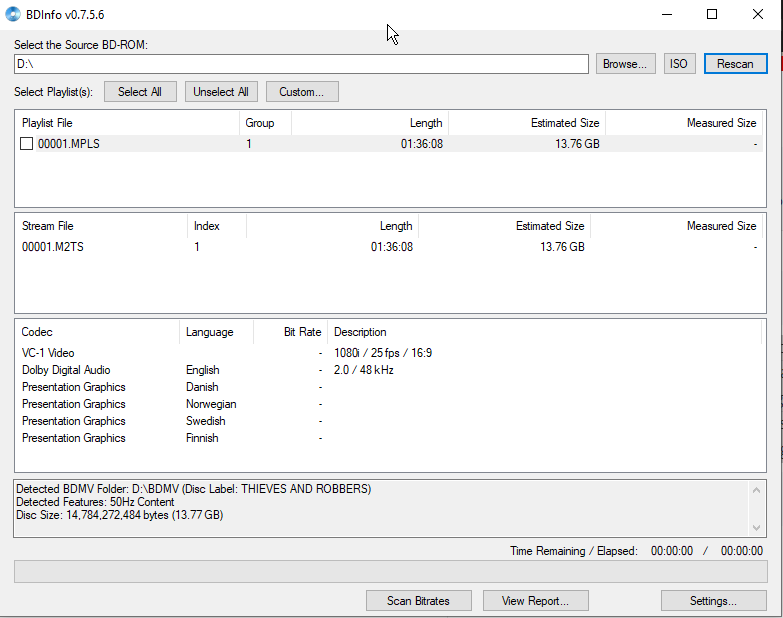
Task: Click the 2.0 / 48 kHz description
Action: coord(364,370)
